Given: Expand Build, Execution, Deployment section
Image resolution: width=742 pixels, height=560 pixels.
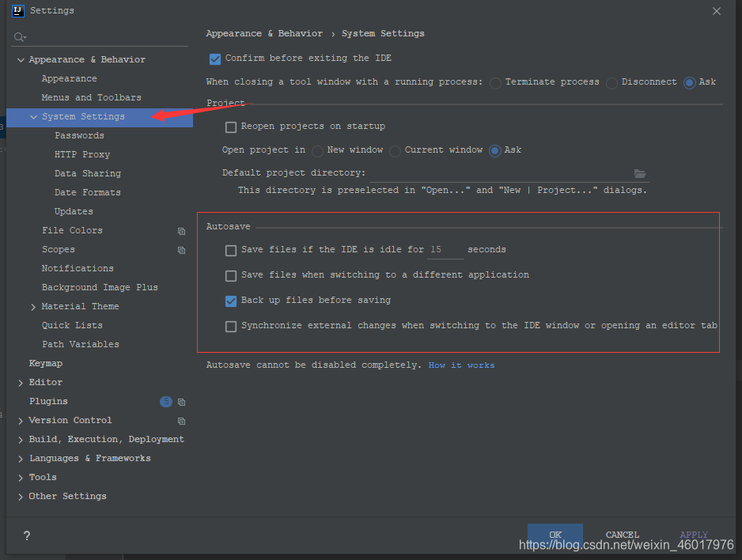Looking at the screenshot, I should coord(21,440).
